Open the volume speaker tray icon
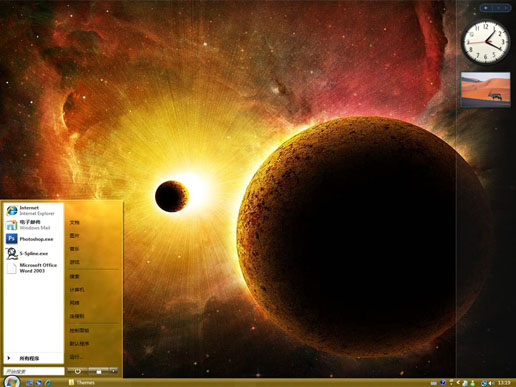 tap(492, 383)
